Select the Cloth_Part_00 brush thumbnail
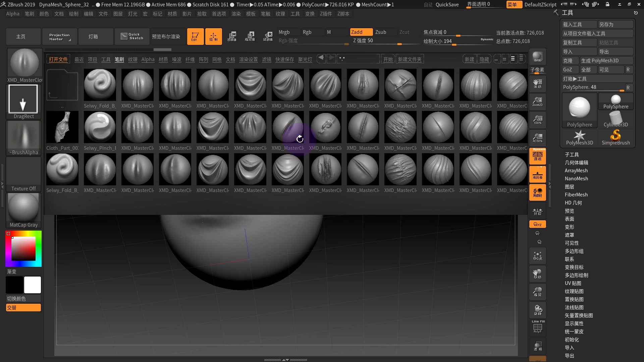644x362 pixels. 62,127
